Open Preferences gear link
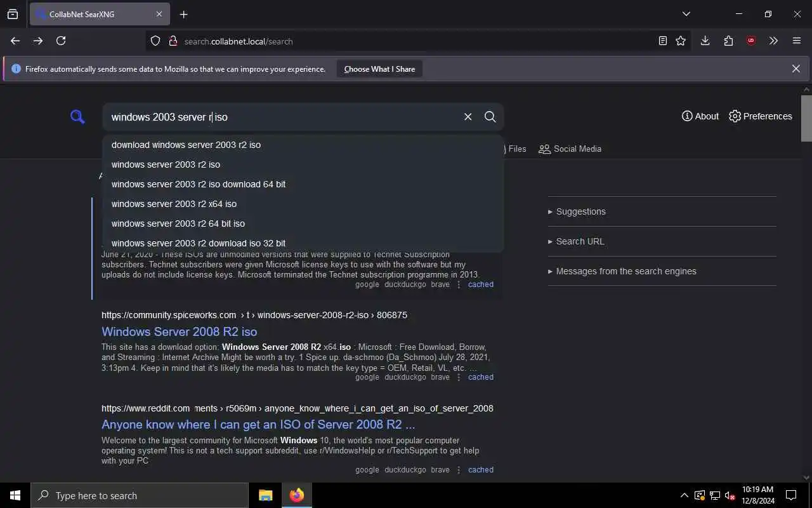The image size is (812, 508). tap(761, 116)
